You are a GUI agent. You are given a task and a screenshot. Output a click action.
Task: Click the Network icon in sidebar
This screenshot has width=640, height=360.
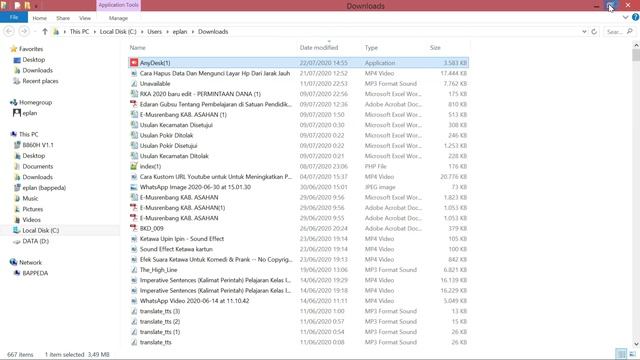13,262
